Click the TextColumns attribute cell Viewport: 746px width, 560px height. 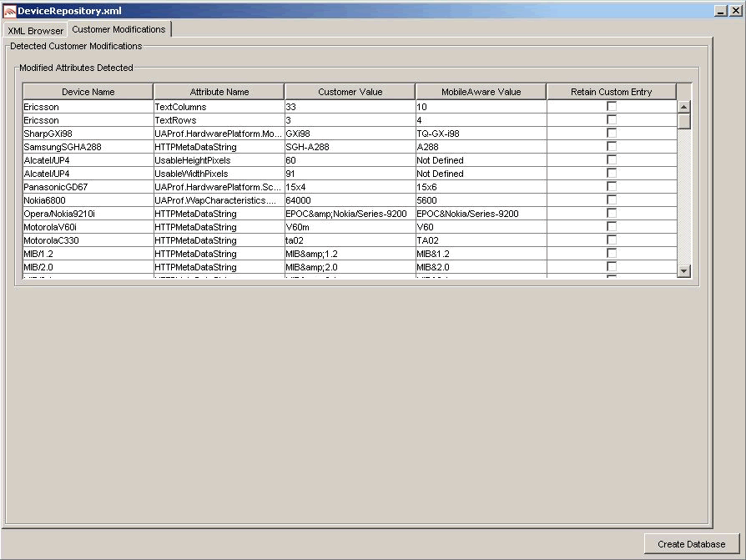(x=219, y=107)
